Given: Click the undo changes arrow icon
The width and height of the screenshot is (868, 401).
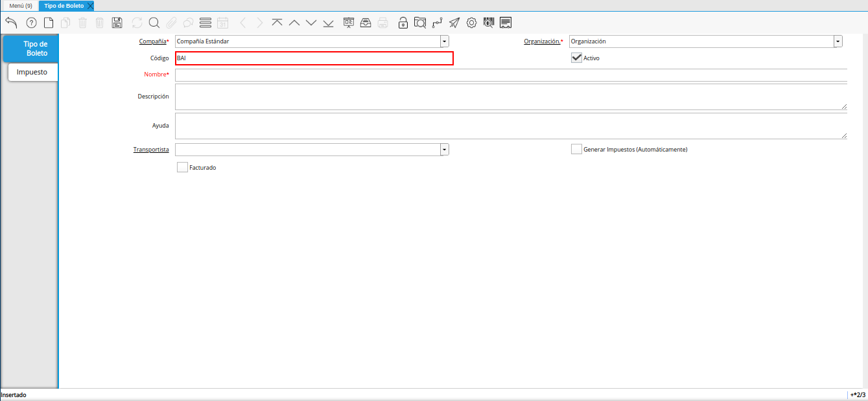Looking at the screenshot, I should pyautogui.click(x=11, y=23).
